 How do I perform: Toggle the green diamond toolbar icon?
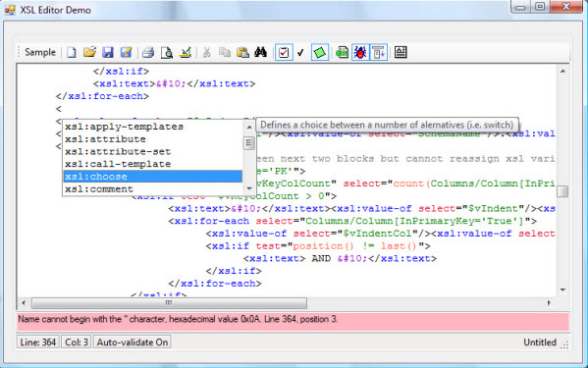pyautogui.click(x=320, y=52)
